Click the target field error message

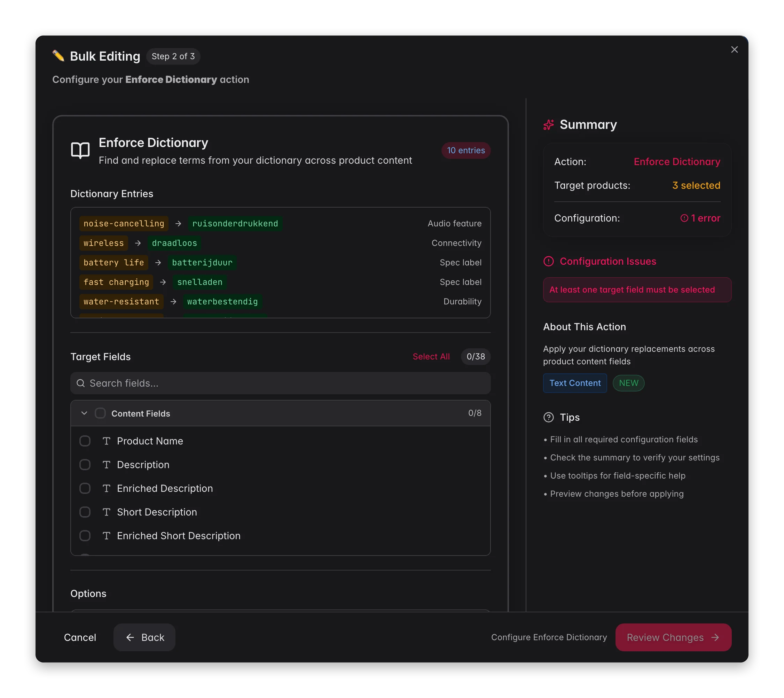pos(637,290)
